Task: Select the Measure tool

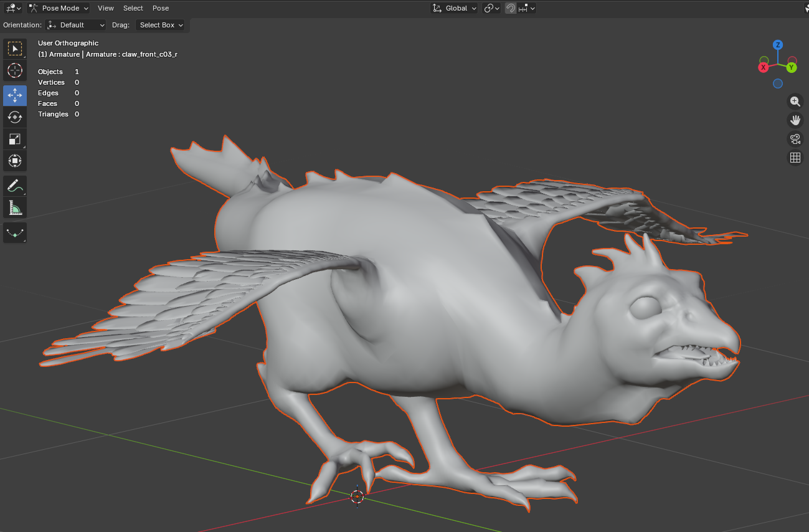Action: [x=15, y=207]
